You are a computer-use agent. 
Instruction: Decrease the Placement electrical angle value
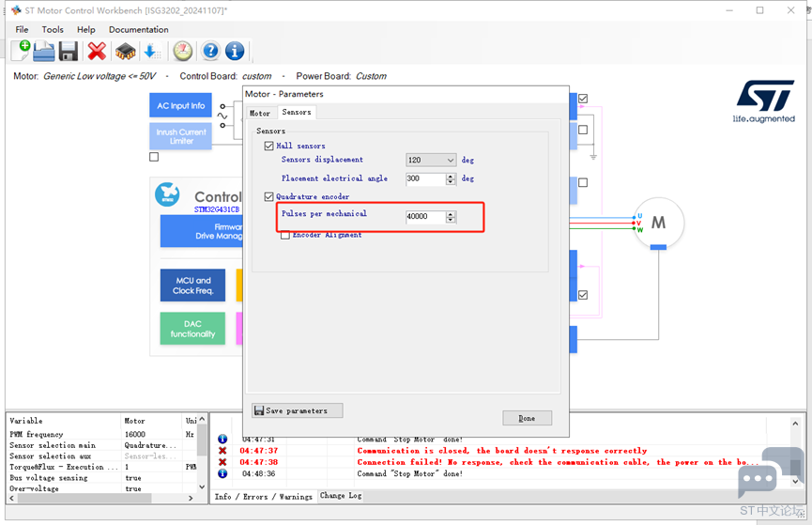click(x=451, y=182)
